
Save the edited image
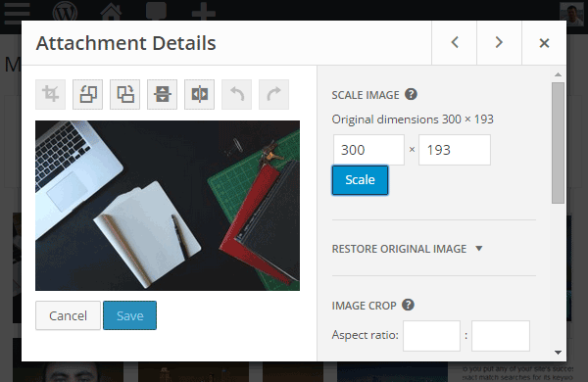(x=129, y=315)
